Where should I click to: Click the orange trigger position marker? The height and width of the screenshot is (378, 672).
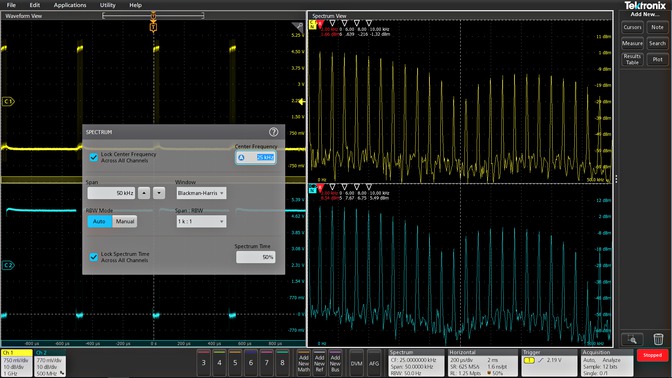(153, 27)
